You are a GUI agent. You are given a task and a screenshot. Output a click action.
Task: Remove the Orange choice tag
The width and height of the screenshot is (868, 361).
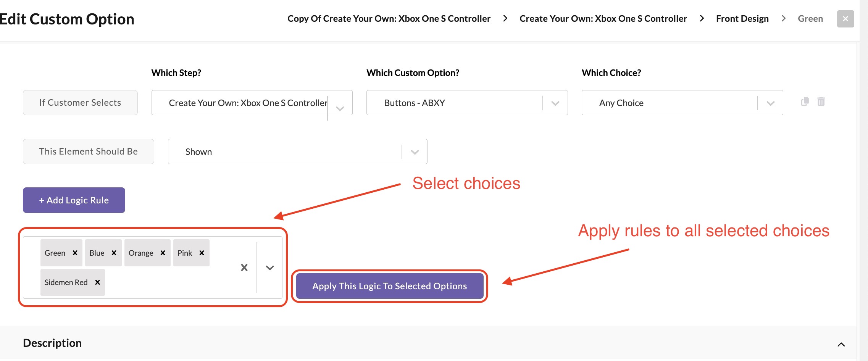tap(163, 253)
